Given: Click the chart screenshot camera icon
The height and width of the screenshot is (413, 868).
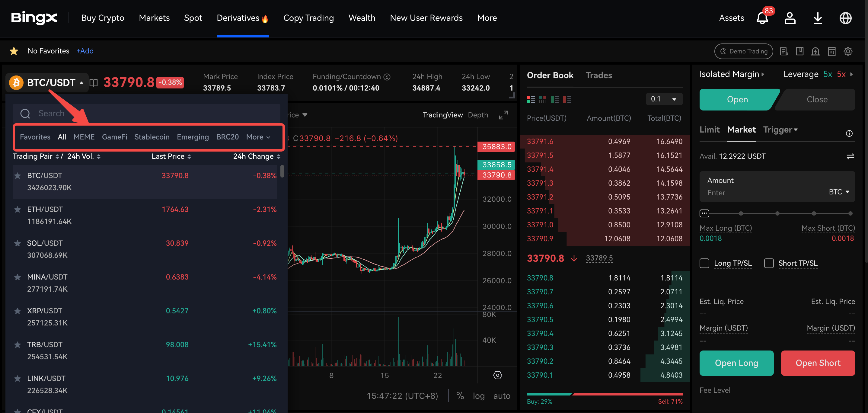Looking at the screenshot, I should click(x=497, y=375).
